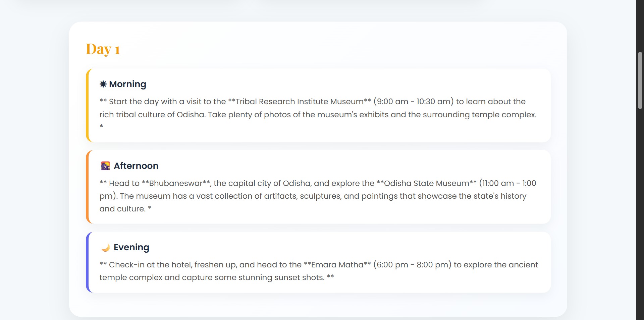Click the Emara Matha text
This screenshot has height=320, width=644.
(337, 265)
